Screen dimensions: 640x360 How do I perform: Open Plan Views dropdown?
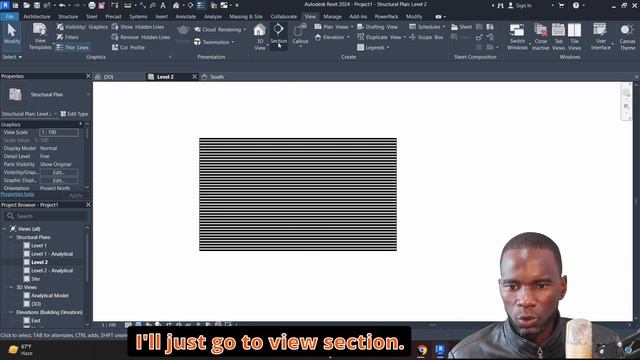click(333, 27)
